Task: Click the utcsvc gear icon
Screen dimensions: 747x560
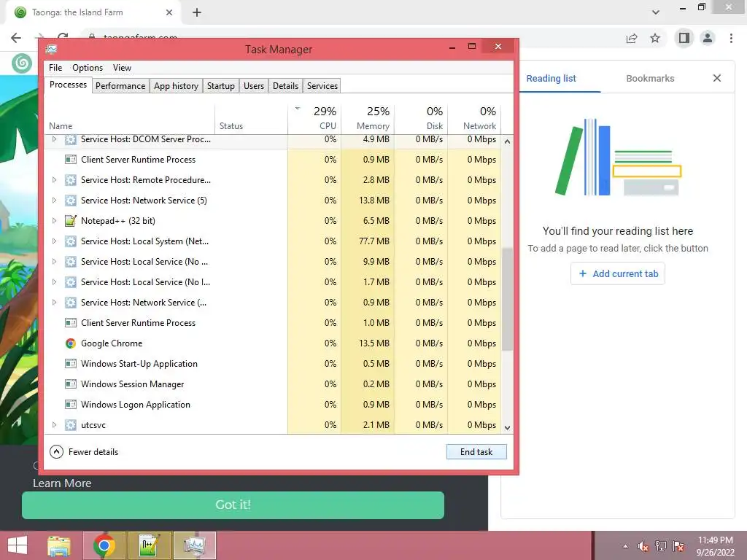Action: click(71, 425)
